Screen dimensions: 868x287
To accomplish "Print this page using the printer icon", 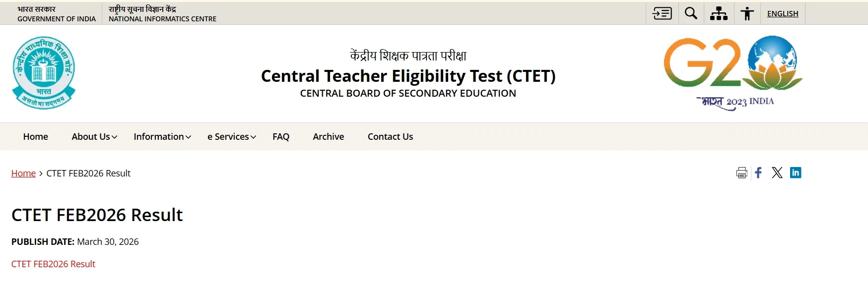I will [x=741, y=173].
